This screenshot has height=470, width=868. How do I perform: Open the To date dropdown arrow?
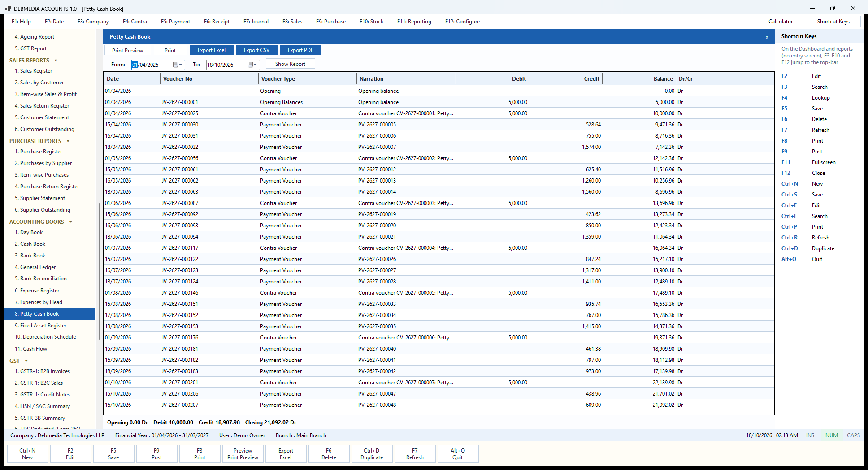[x=256, y=65]
